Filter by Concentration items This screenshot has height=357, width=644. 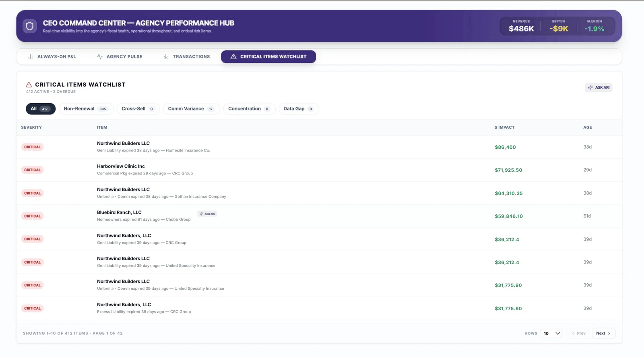click(x=249, y=109)
